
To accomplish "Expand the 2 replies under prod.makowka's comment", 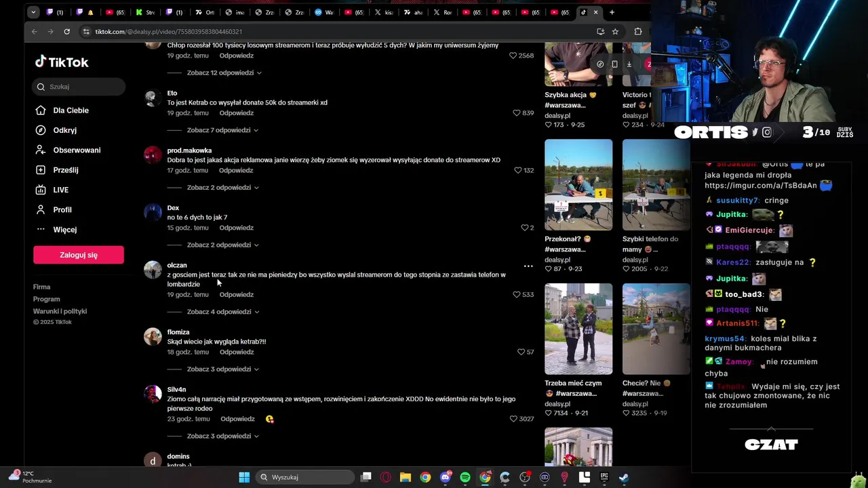I will pyautogui.click(x=222, y=188).
